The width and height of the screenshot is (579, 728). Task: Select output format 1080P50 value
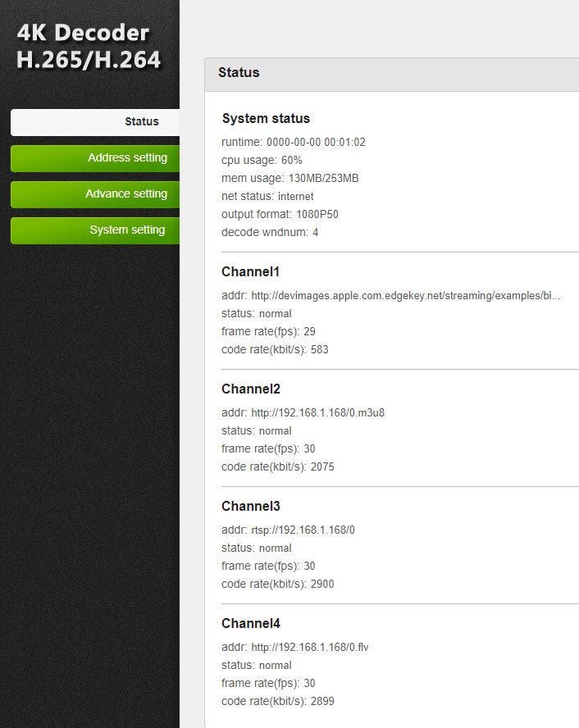(x=317, y=215)
